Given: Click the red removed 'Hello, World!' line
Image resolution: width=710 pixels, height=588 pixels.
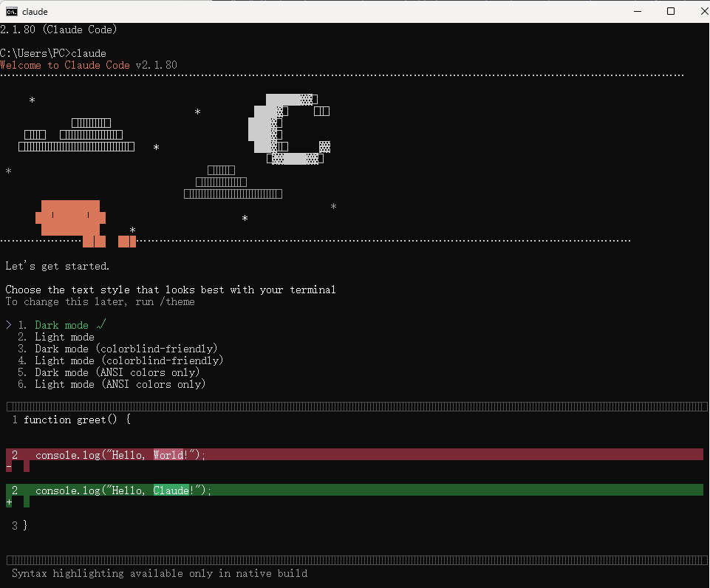Looking at the screenshot, I should click(x=355, y=455).
